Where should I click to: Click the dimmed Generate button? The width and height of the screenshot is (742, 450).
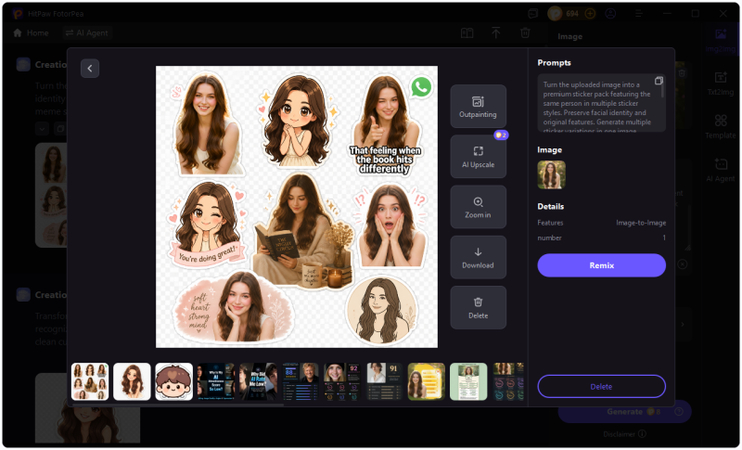pos(624,412)
